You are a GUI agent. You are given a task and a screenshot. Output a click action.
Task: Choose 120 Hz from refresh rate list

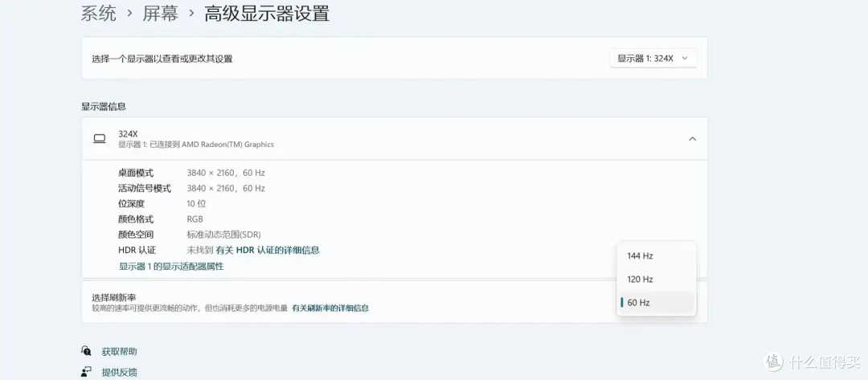tap(656, 280)
